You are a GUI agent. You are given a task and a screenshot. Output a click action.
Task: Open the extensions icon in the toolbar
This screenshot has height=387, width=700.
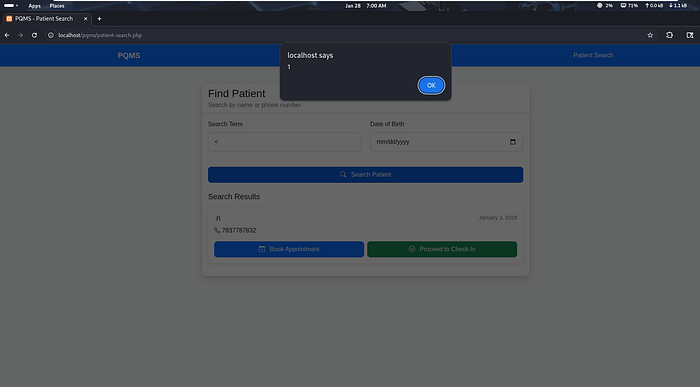click(x=669, y=35)
